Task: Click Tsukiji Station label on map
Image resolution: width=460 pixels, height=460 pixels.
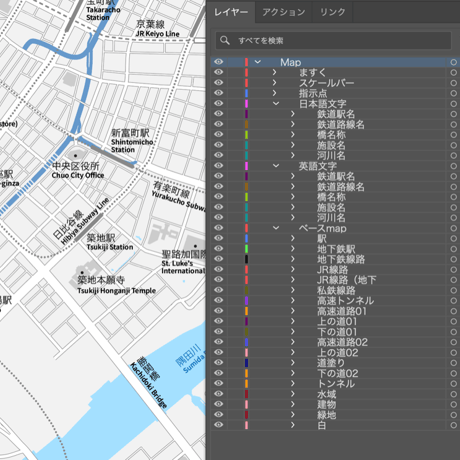Action: 110,247
